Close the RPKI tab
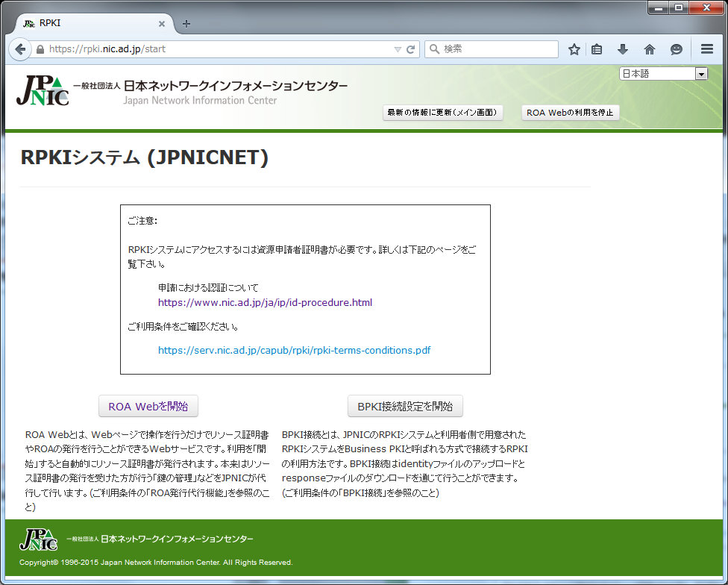This screenshot has height=585, width=728. (162, 24)
